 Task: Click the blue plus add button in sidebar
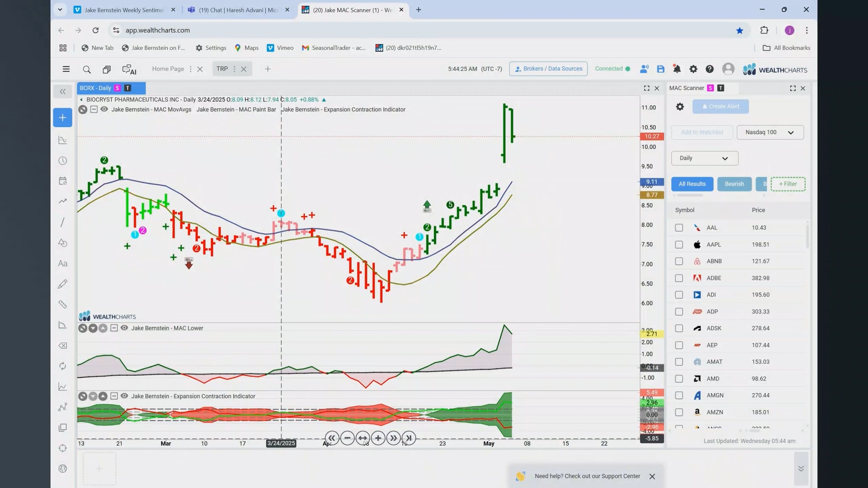pos(62,117)
